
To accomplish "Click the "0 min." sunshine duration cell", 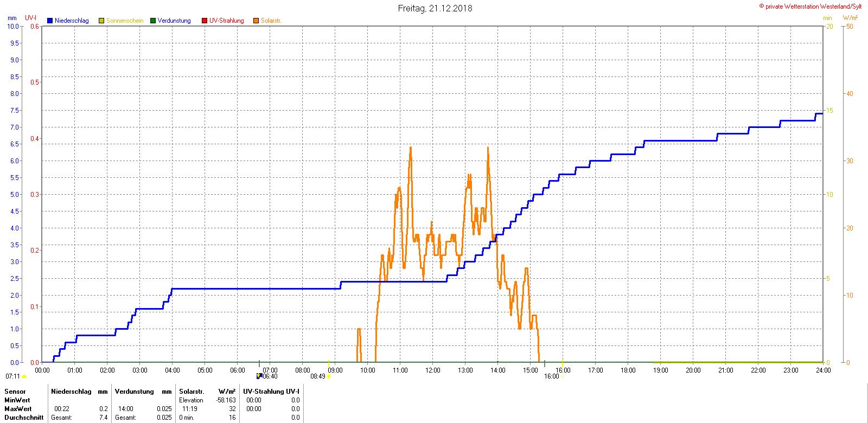I will click(187, 418).
